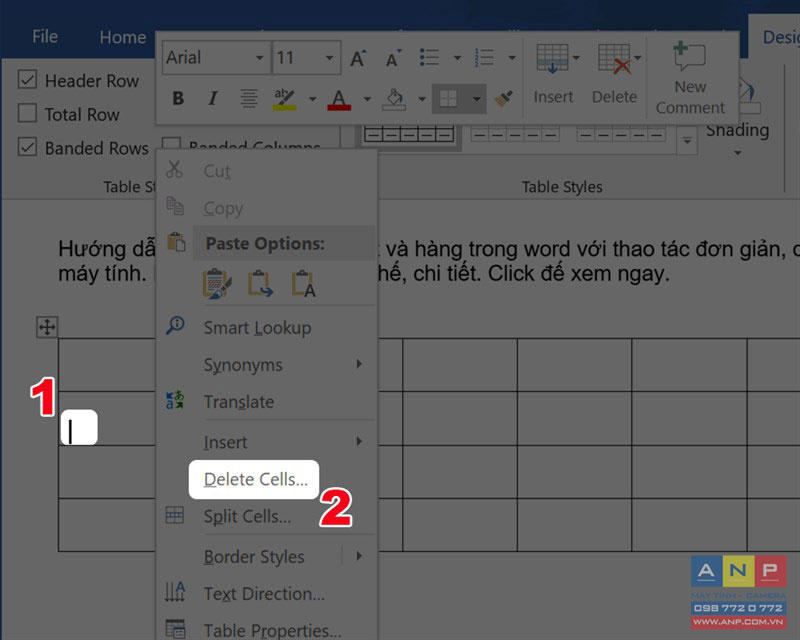The height and width of the screenshot is (640, 800).
Task: Click the table move handle
Action: 47,327
